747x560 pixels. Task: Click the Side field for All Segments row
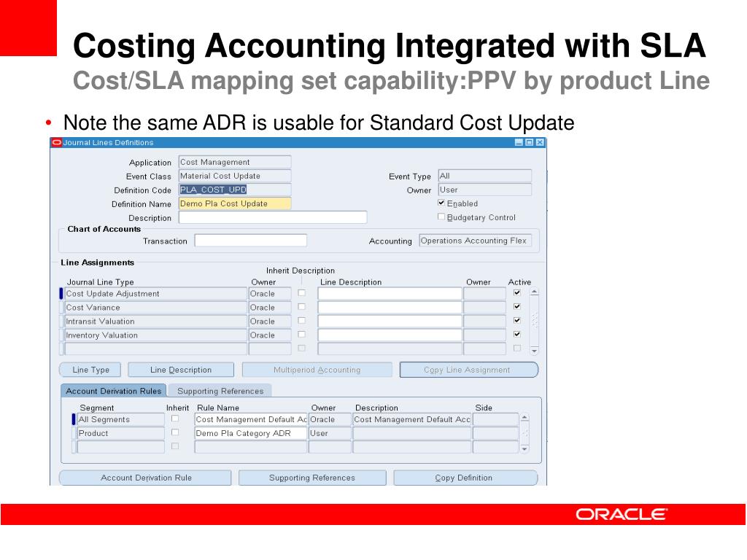495,419
